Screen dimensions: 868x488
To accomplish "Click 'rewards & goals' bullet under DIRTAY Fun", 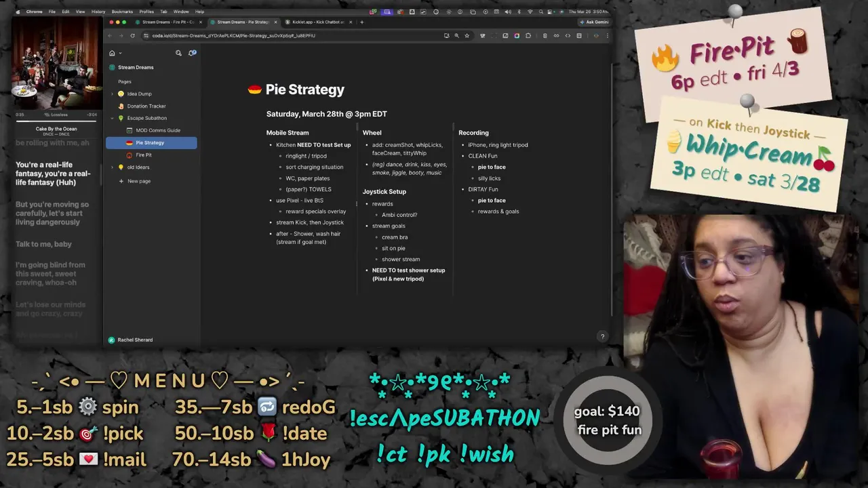I will coord(498,211).
